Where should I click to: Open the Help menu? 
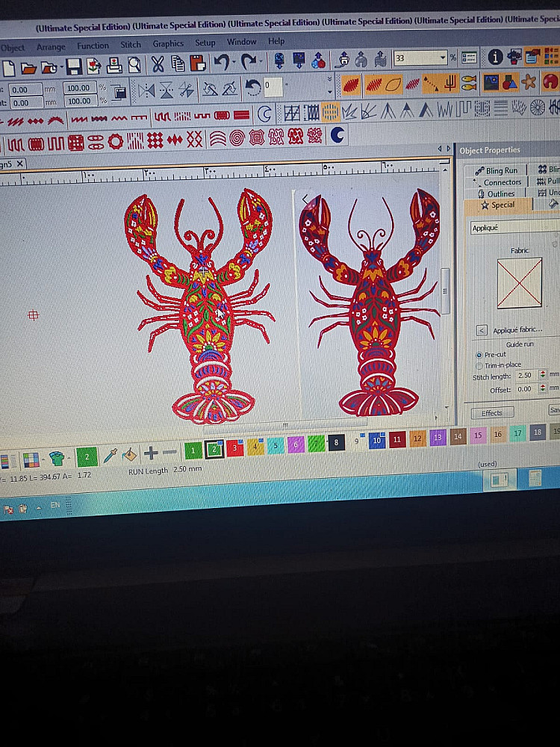[x=276, y=41]
